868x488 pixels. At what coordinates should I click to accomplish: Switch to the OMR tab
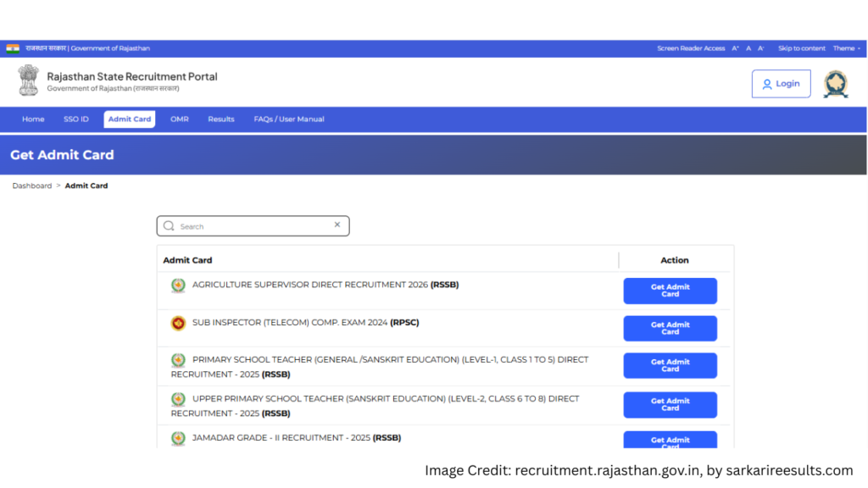pos(180,119)
